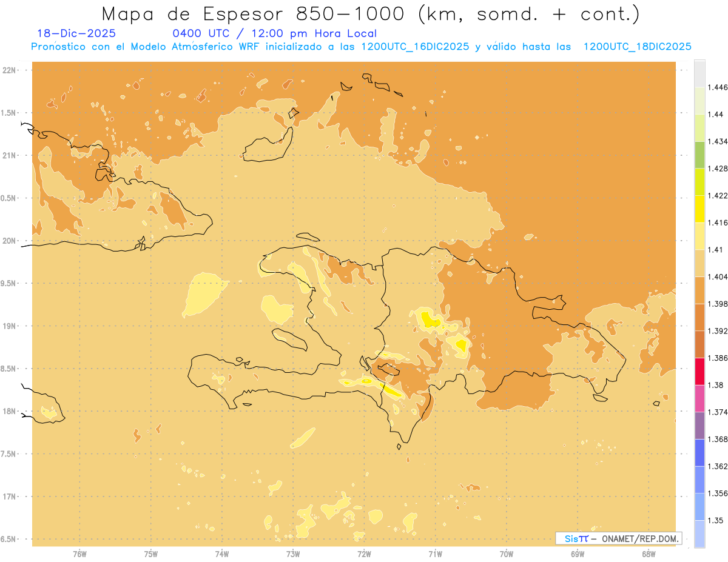728x562 pixels.
Task: Click the 19N latitude label
Action: point(10,326)
